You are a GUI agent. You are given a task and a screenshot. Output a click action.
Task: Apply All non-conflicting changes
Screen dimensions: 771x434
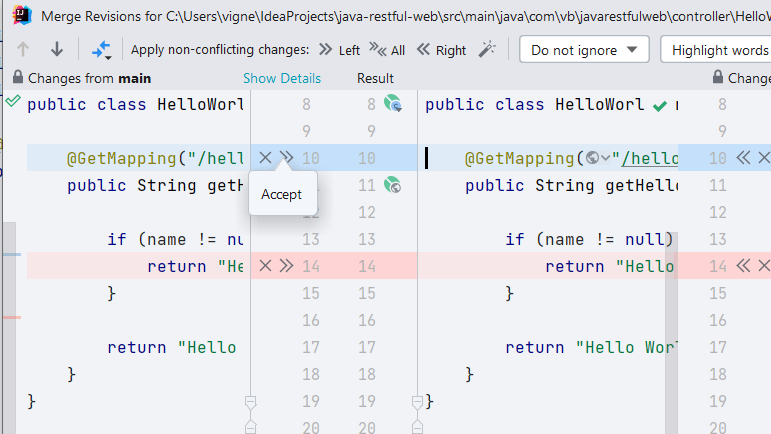point(387,50)
